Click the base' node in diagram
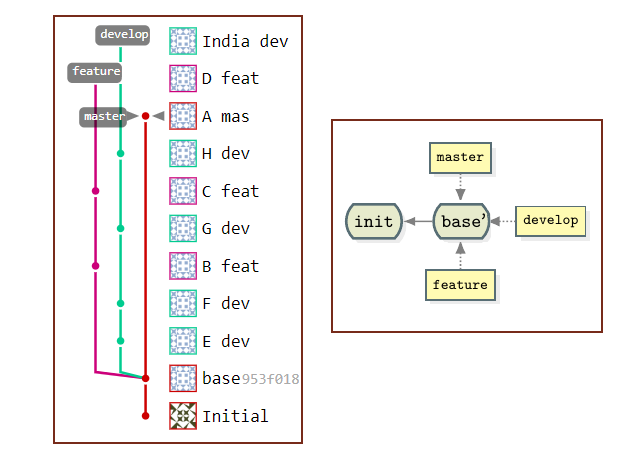This screenshot has width=640, height=468. (x=461, y=221)
